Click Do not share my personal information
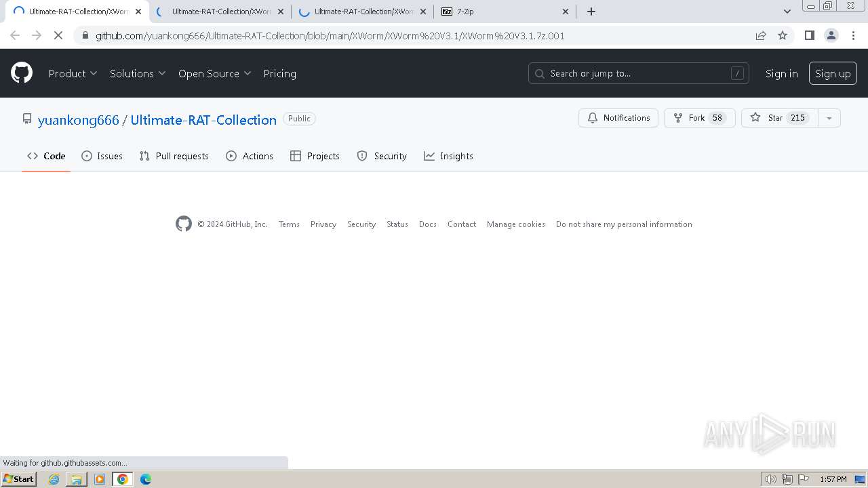This screenshot has width=868, height=488. coord(624,224)
